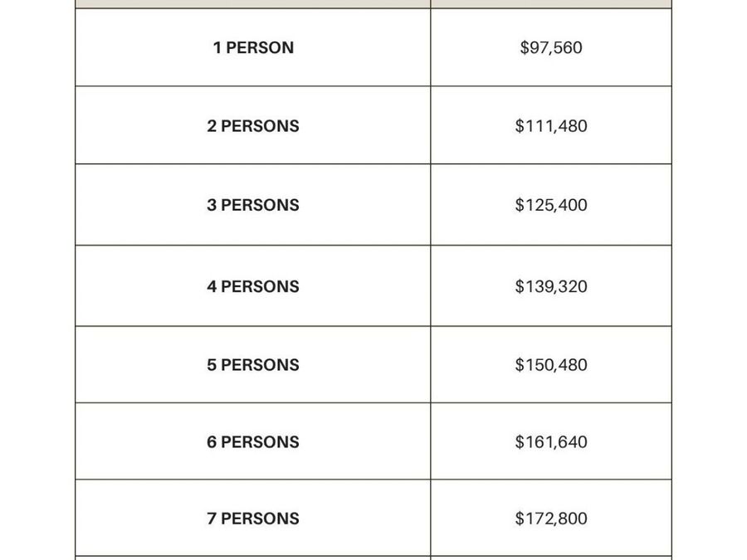Click the 4 PERSONS row label
747x560 pixels.
point(253,286)
